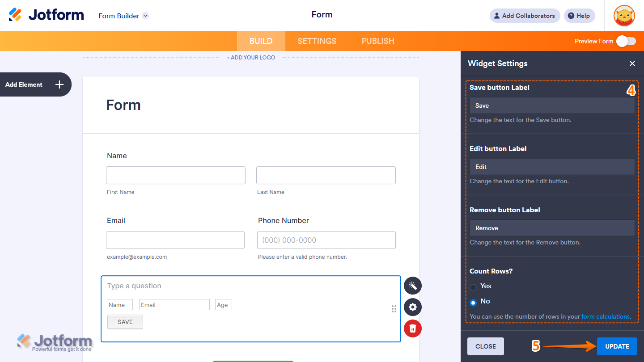644x362 pixels.
Task: Click ADD YOUR LOGO
Action: (x=251, y=57)
